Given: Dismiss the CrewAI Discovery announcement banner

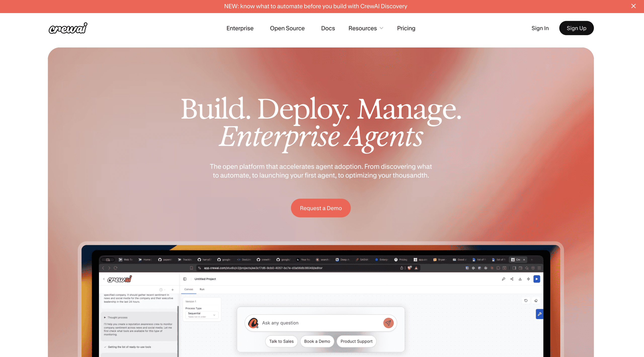Looking at the screenshot, I should tap(633, 6).
